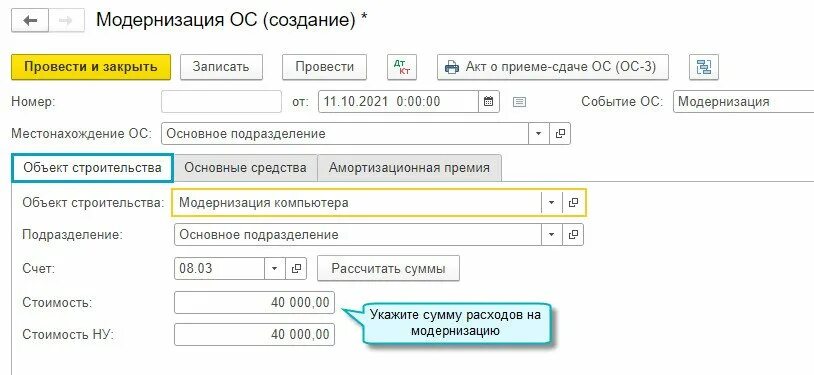Switch to the Амортизационная премия tab

tap(409, 168)
